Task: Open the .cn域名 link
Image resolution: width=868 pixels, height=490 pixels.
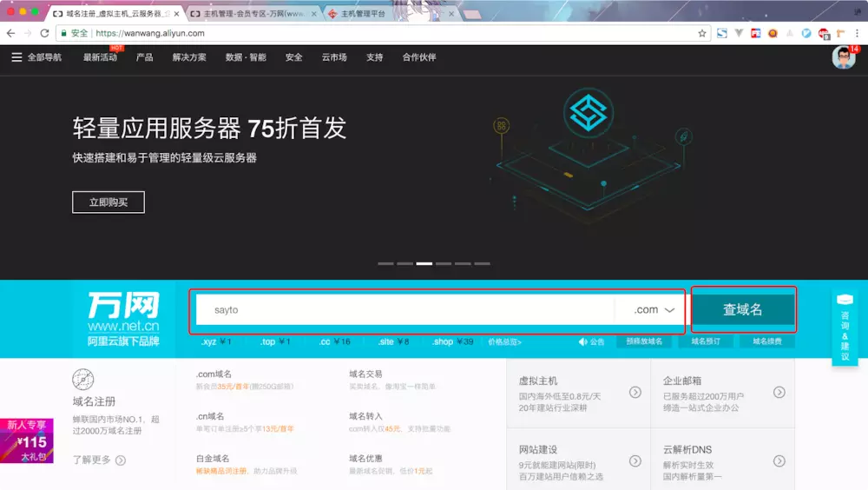Action: [x=210, y=416]
